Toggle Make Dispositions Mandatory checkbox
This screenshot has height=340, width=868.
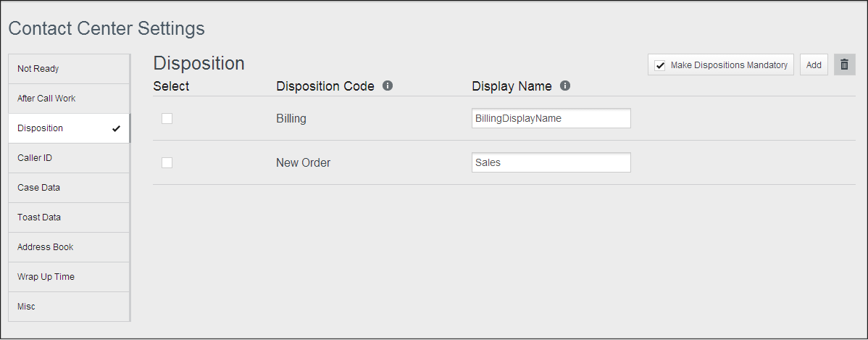(x=660, y=65)
